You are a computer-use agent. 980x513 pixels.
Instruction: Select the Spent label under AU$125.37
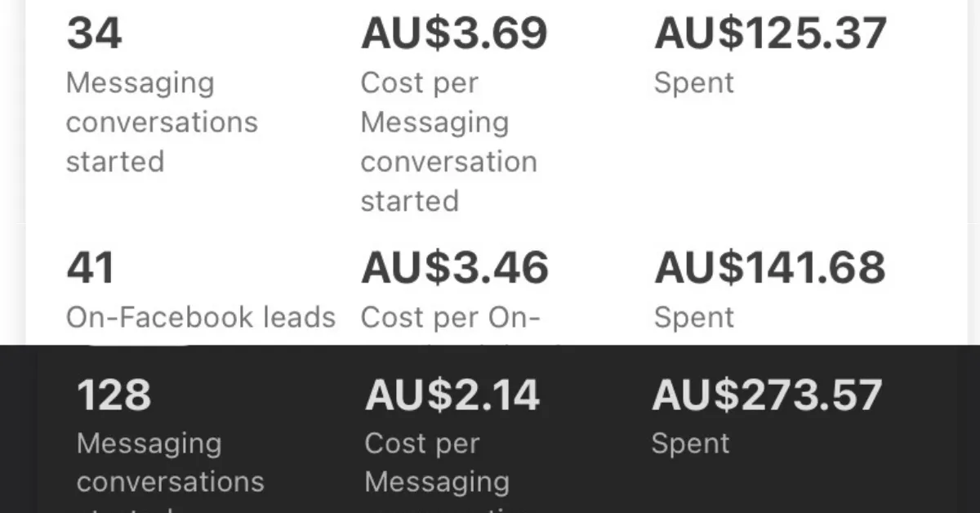[693, 83]
